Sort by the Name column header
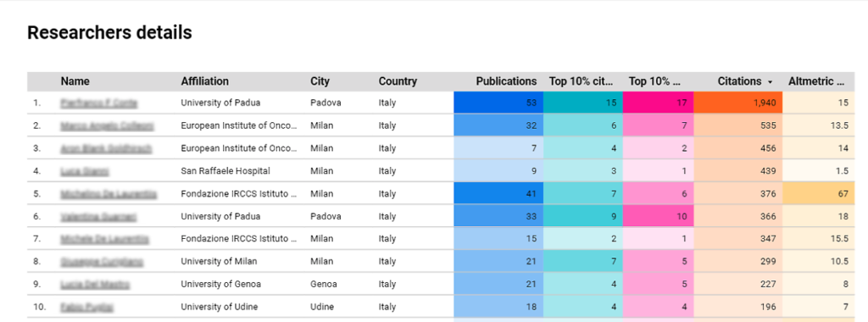 [75, 81]
